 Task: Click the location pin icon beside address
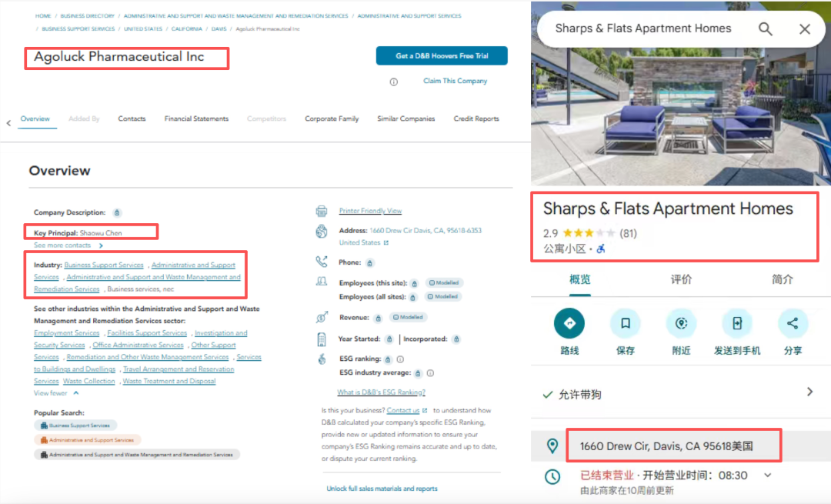tap(552, 446)
